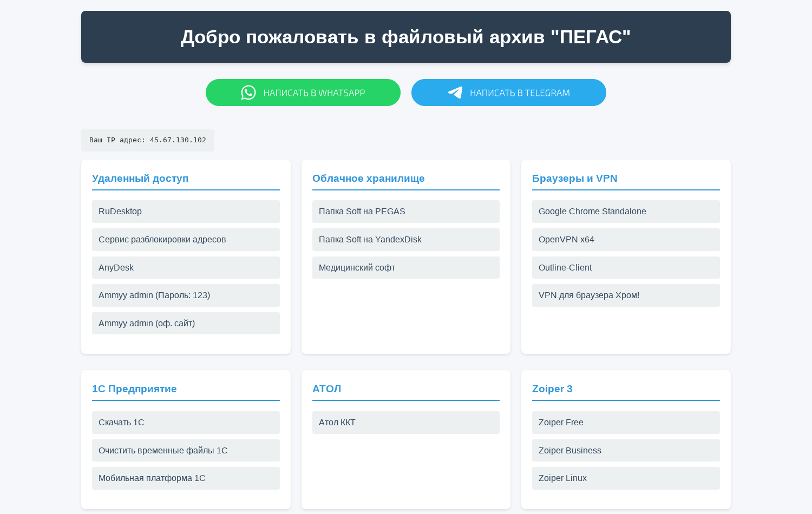Open Папка Soft на PEGAS link

(406, 212)
